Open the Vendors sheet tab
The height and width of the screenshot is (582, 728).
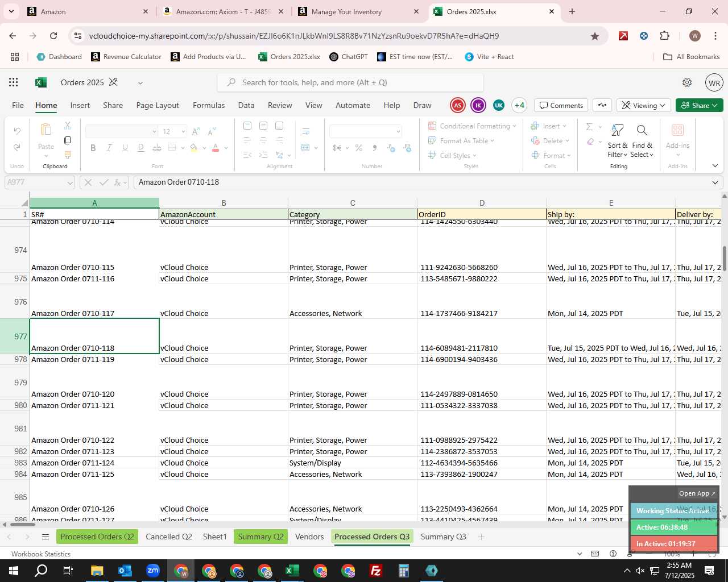(309, 537)
